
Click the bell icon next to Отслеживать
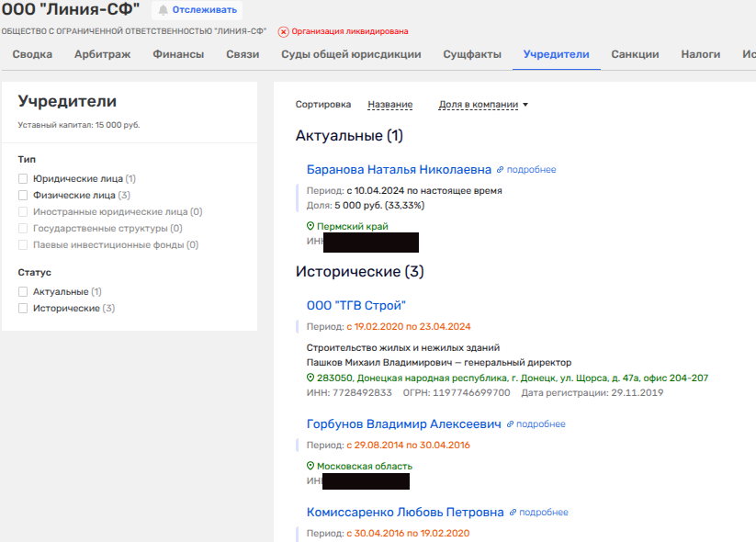(x=164, y=10)
